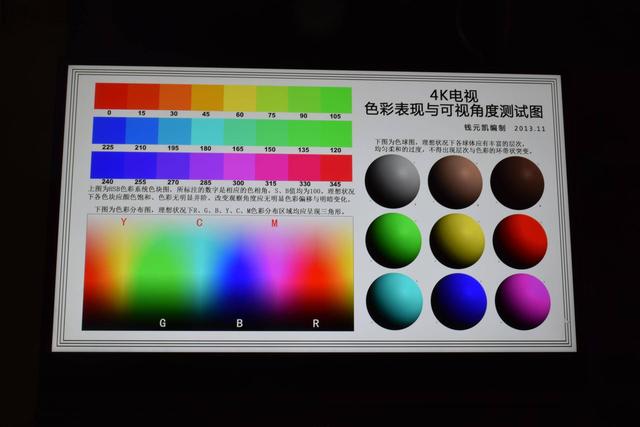The height and width of the screenshot is (427, 640).
Task: Click the magenta sphere
Action: point(523,302)
